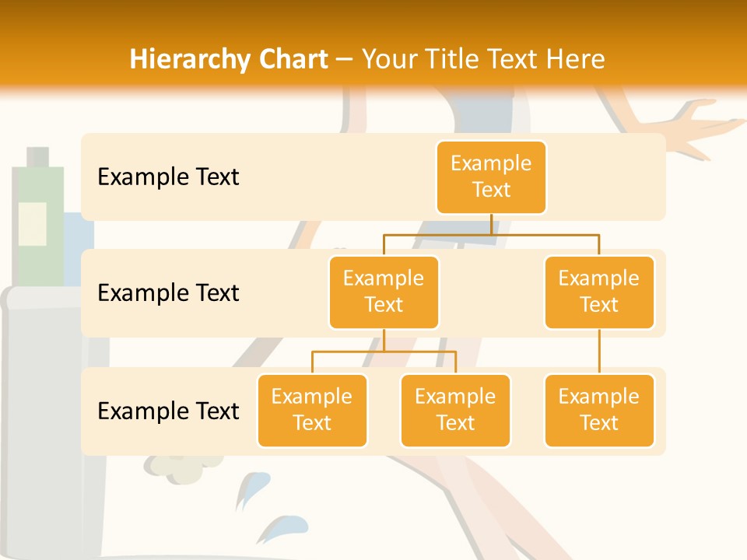
Task: Click the bottom row's "Example Text" label
Action: 168,411
